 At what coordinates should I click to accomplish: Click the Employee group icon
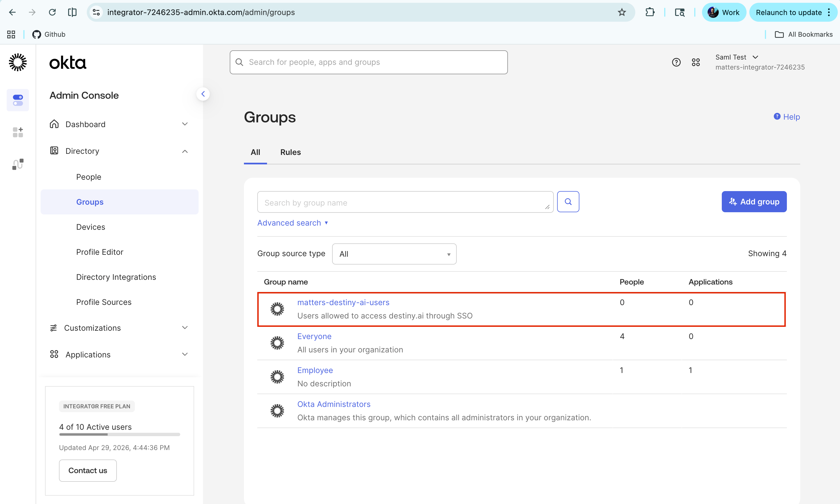pyautogui.click(x=277, y=377)
